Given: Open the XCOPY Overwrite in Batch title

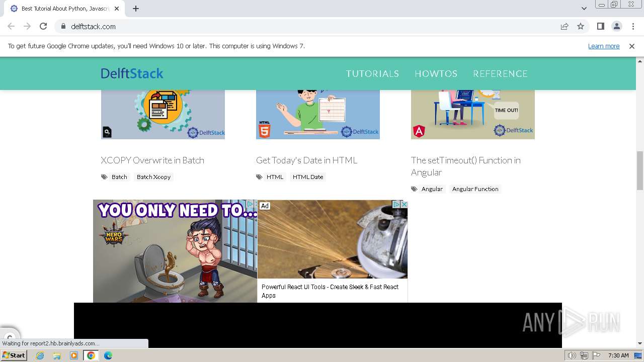Looking at the screenshot, I should coord(152,160).
